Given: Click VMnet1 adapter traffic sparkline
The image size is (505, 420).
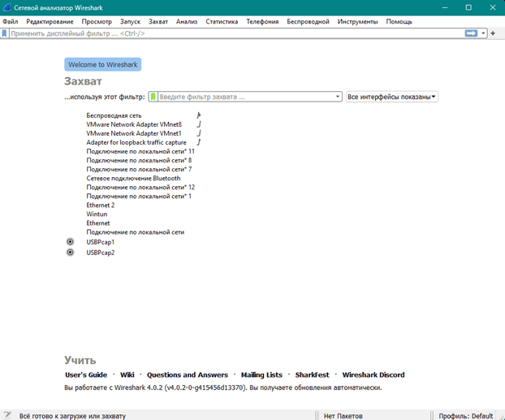Looking at the screenshot, I should coord(199,132).
